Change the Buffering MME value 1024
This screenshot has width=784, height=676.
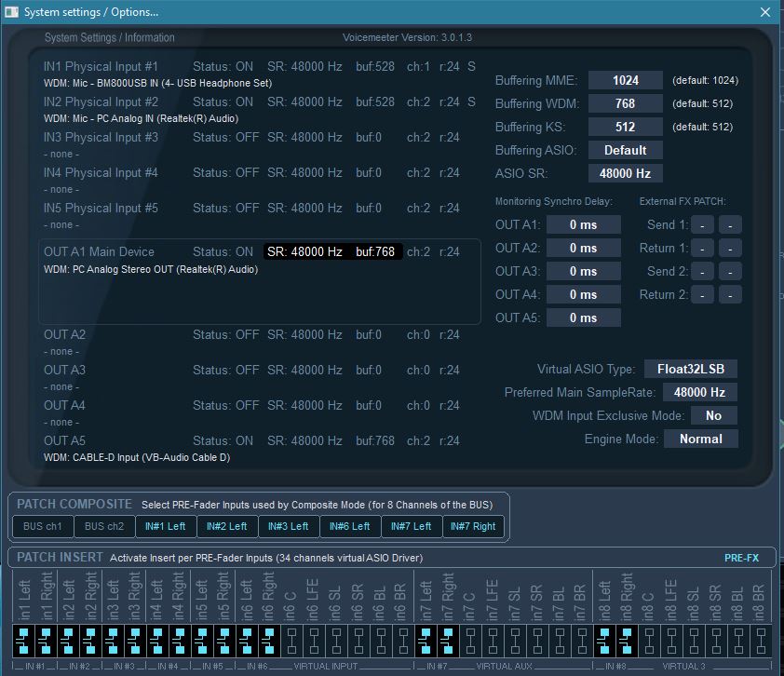click(x=626, y=80)
